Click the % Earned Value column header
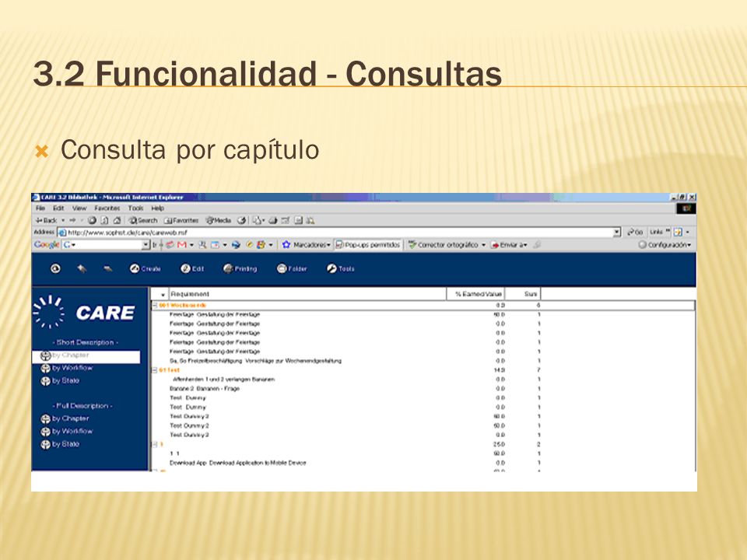747x560 pixels. coord(475,294)
